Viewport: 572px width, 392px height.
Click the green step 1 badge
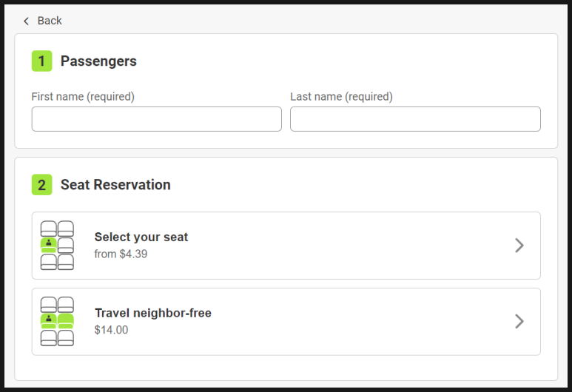tap(41, 61)
